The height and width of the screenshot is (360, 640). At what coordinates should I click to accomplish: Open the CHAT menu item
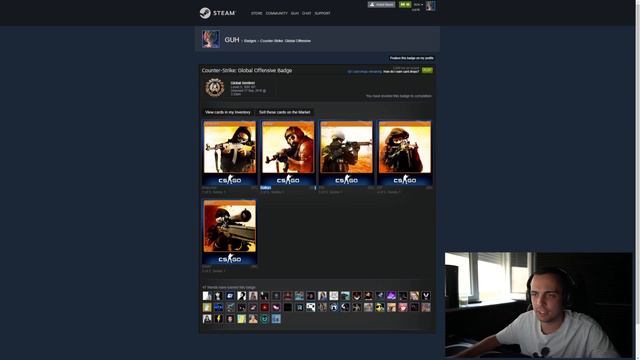[307, 13]
